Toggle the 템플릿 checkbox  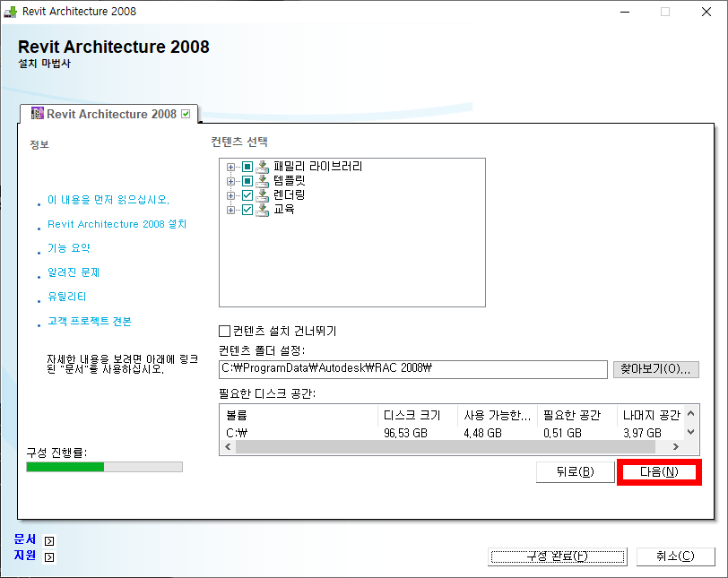pyautogui.click(x=247, y=181)
